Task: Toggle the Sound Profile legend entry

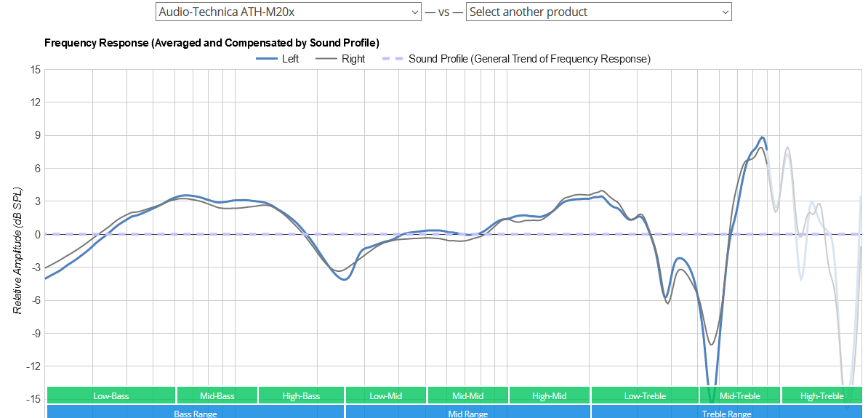Action: 516,59
